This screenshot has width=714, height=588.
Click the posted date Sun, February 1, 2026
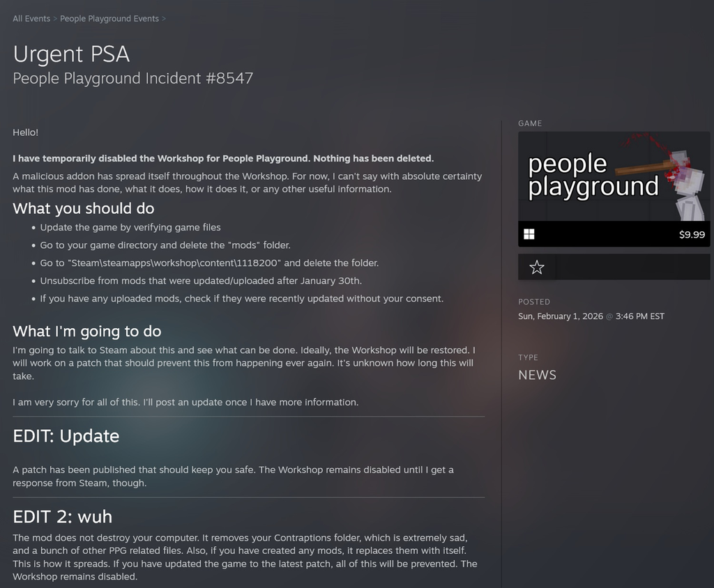point(591,316)
